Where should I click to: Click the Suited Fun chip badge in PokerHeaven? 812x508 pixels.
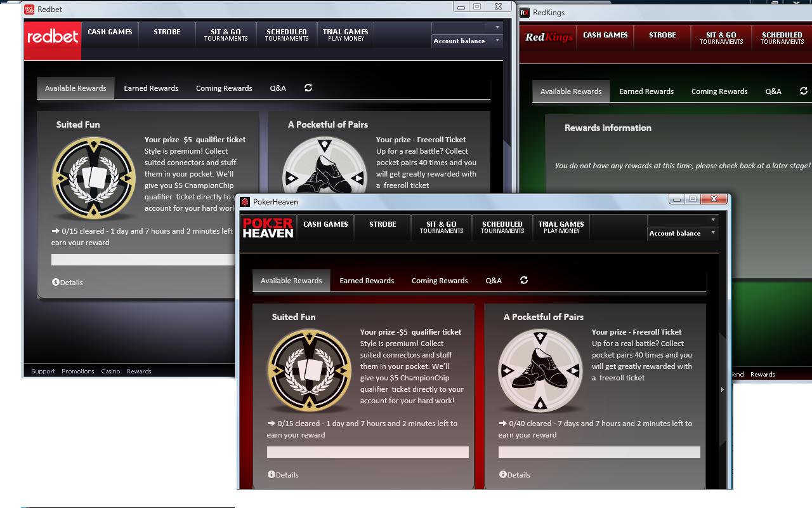point(309,371)
